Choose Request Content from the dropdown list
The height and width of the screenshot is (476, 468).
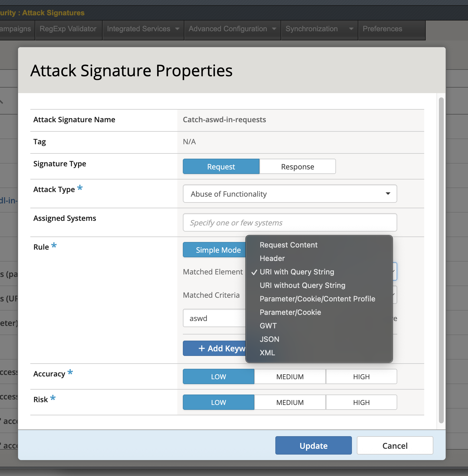point(319,245)
